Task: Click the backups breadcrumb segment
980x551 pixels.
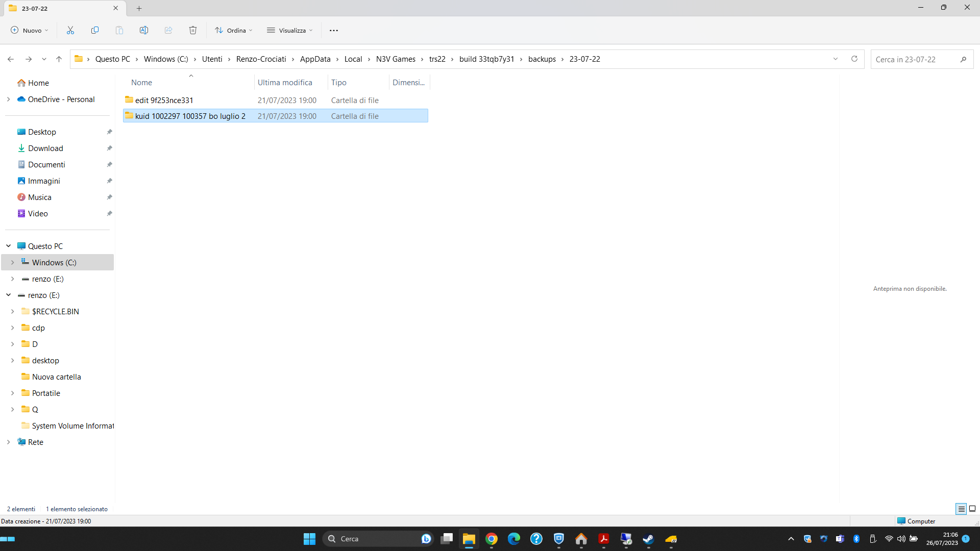Action: click(x=542, y=59)
